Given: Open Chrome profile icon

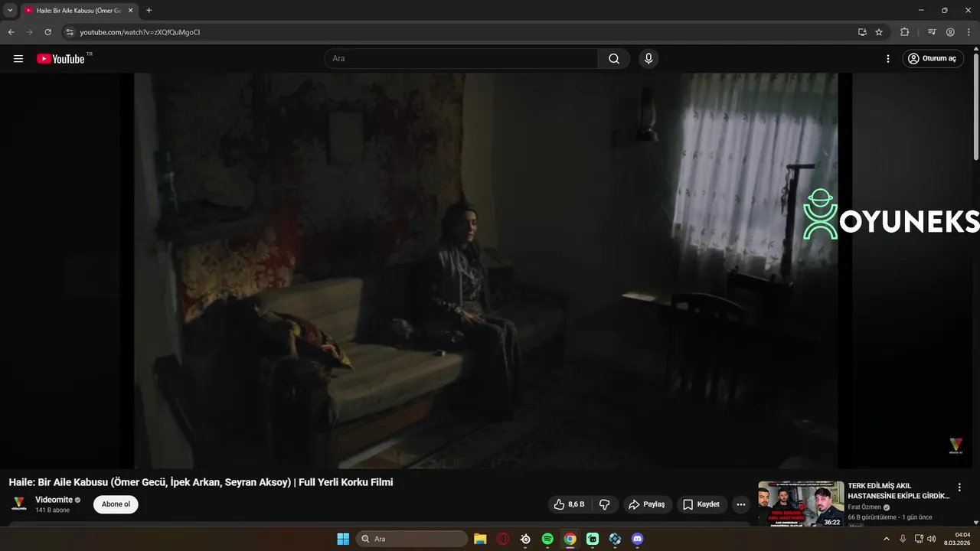Looking at the screenshot, I should (950, 32).
